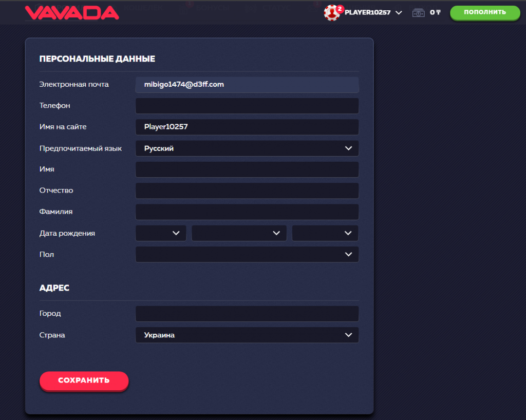Open the birth date year dropdown
526x420 pixels.
pos(325,233)
